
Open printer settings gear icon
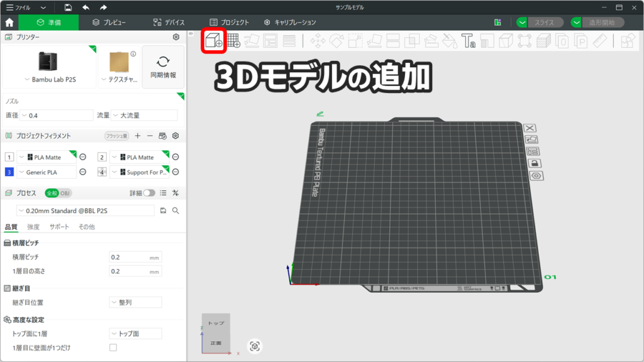[x=176, y=37]
